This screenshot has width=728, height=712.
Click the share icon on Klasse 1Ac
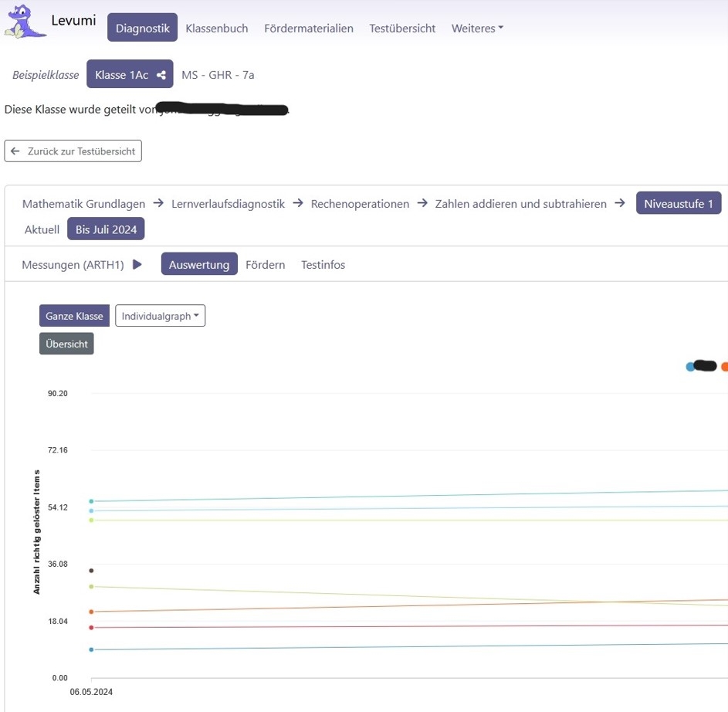(x=161, y=75)
